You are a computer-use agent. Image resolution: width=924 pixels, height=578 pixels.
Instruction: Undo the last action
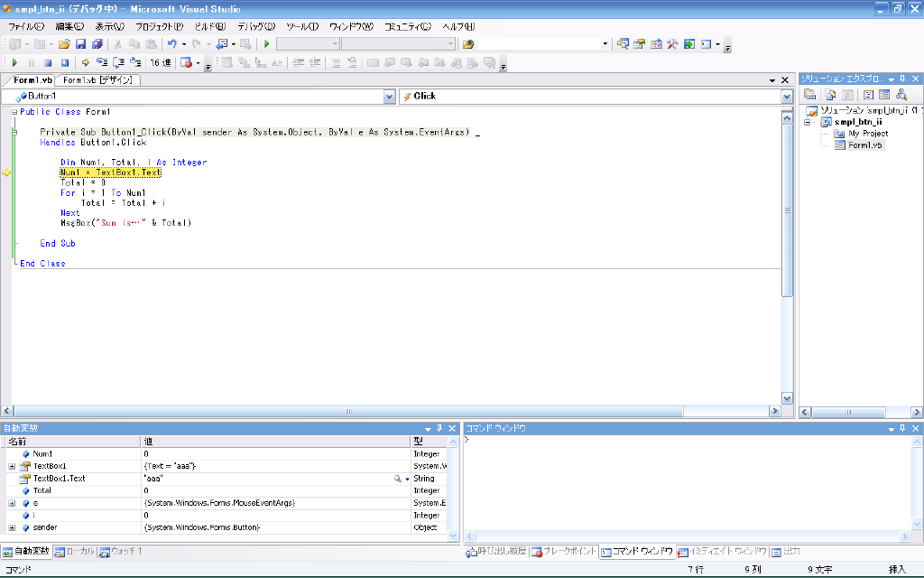click(172, 44)
